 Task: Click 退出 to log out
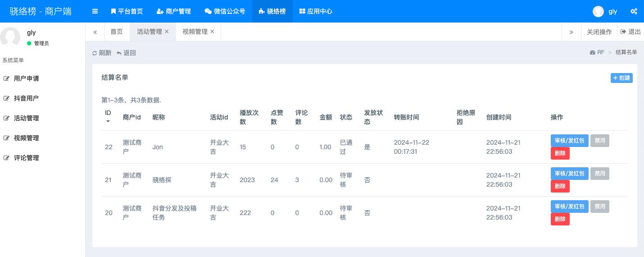[x=630, y=32]
